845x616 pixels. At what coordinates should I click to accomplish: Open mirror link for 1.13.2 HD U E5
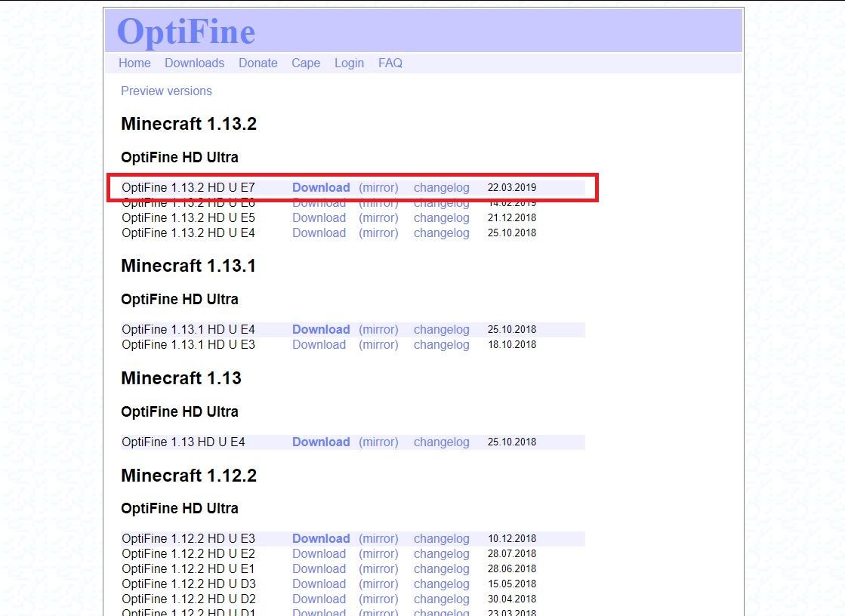coord(379,217)
